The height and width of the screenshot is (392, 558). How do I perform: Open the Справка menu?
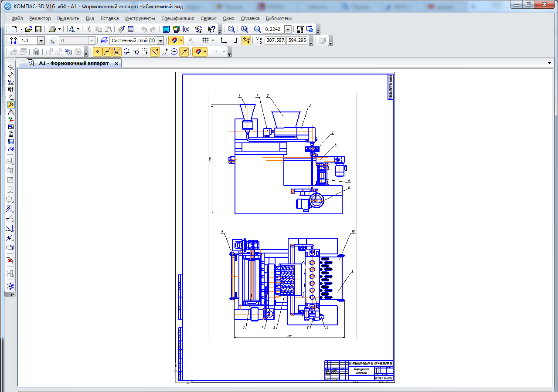(x=250, y=18)
